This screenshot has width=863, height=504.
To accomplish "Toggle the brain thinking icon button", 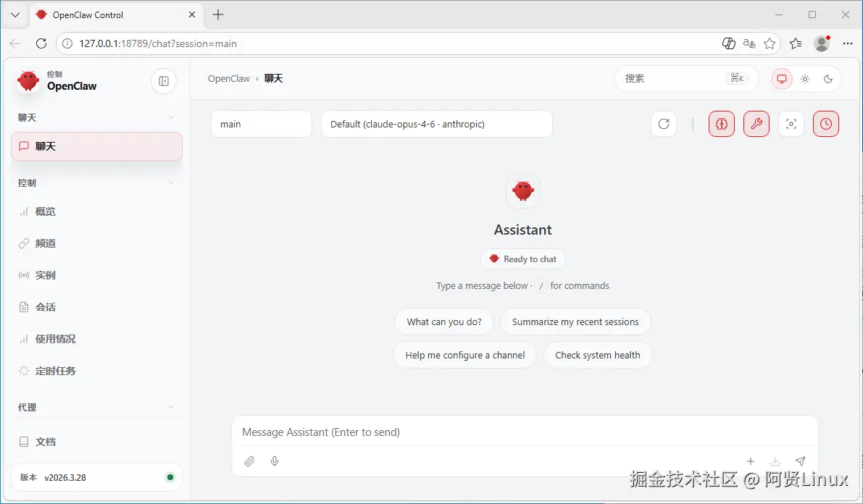I will click(722, 124).
